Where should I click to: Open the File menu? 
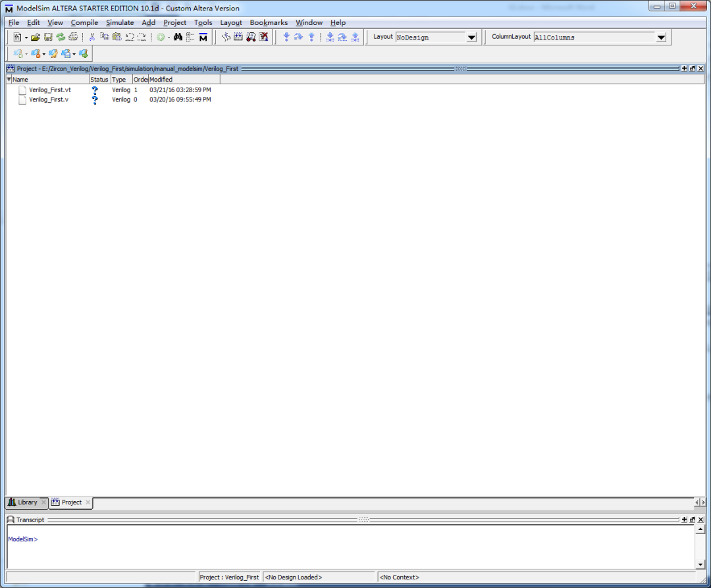[x=14, y=22]
